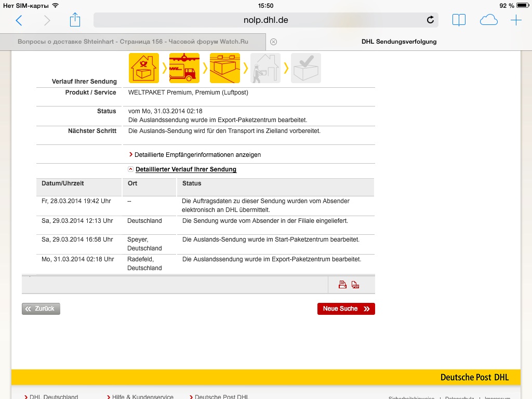532x399 pixels.
Task: Open the Safari bookmarks book icon
Action: (459, 20)
